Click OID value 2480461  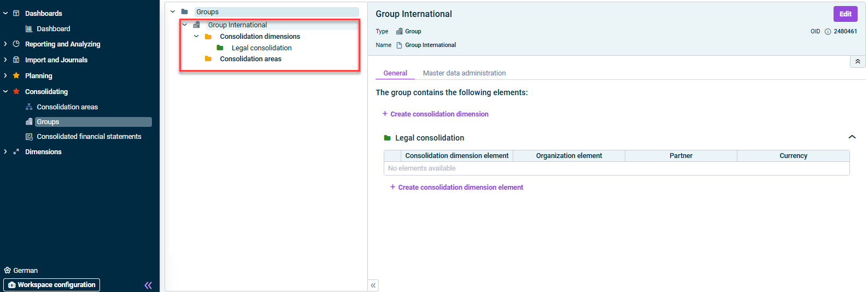coord(845,31)
